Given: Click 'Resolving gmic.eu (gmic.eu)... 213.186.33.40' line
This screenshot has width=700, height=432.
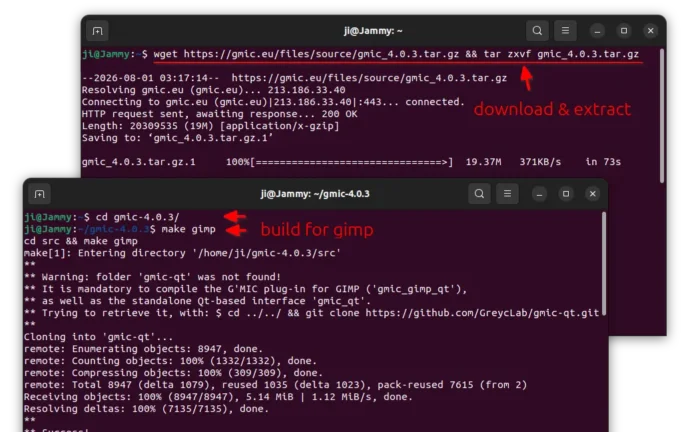Looking at the screenshot, I should 213,90.
